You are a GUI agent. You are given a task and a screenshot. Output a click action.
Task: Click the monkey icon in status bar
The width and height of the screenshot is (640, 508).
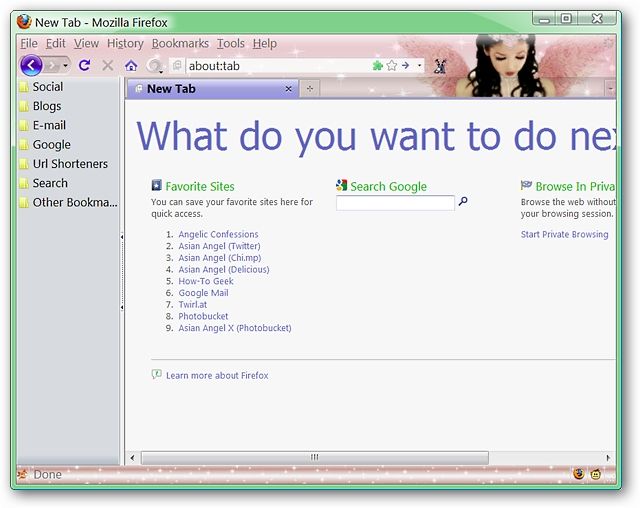coord(596,474)
